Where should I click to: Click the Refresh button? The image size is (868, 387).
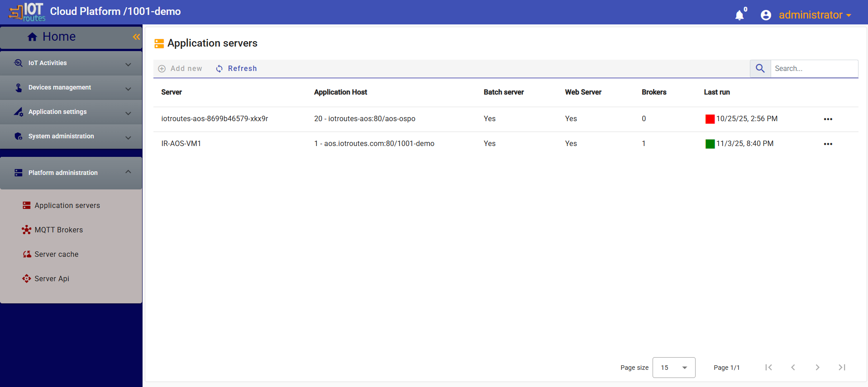(236, 68)
